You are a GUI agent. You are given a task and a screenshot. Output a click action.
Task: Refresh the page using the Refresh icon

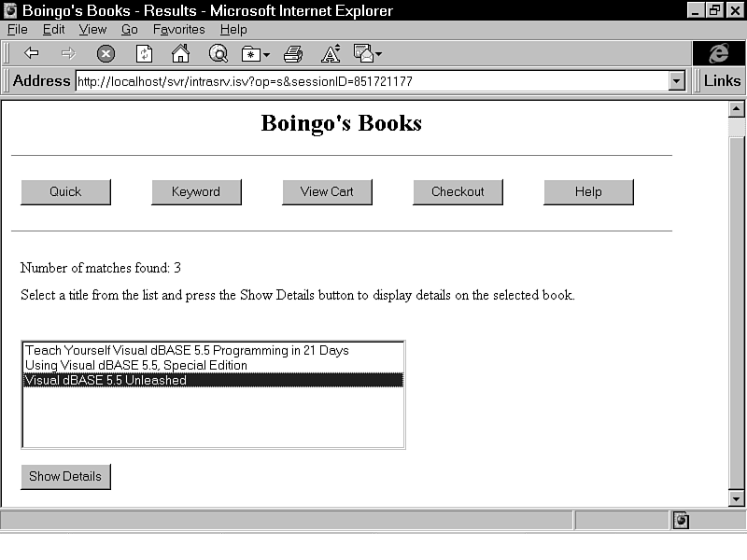click(144, 53)
